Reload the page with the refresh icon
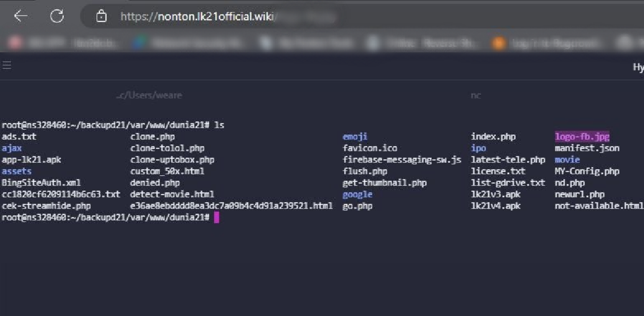This screenshot has width=644, height=316. click(x=56, y=16)
